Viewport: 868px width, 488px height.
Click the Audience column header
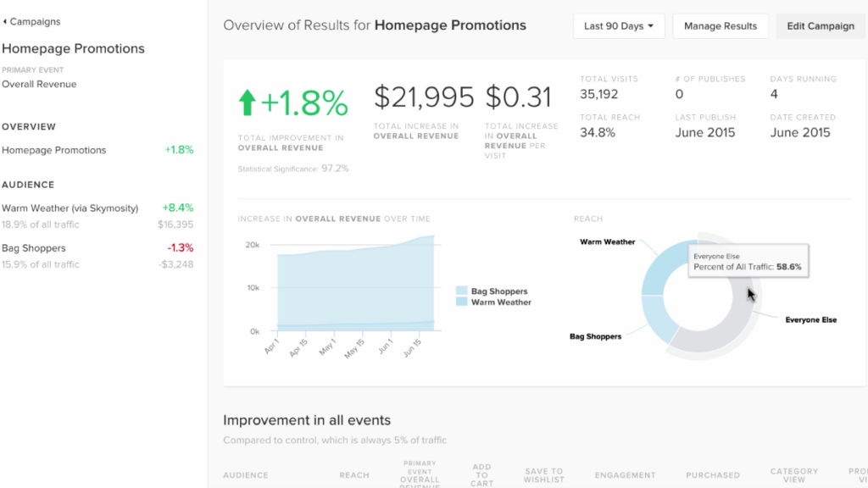click(245, 475)
